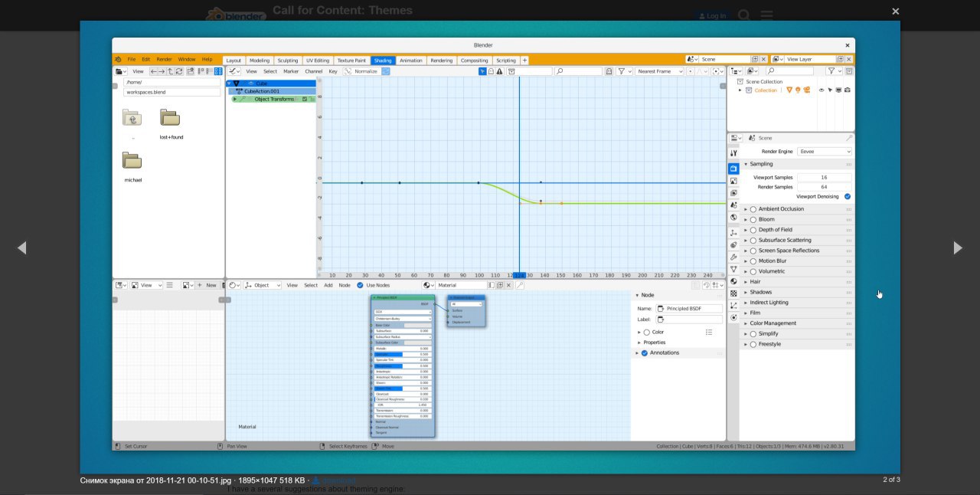Open the Modifiers wrench tab icon
The height and width of the screenshot is (495, 980).
pyautogui.click(x=733, y=257)
